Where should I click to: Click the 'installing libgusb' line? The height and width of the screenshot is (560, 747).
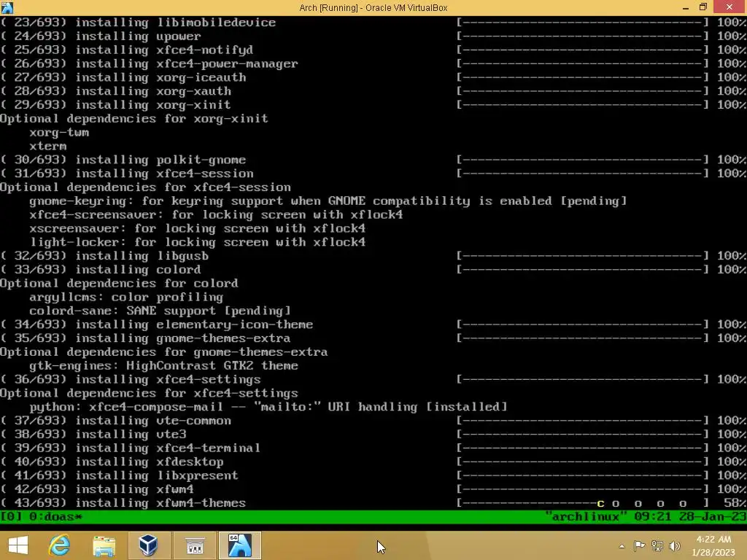(104, 256)
